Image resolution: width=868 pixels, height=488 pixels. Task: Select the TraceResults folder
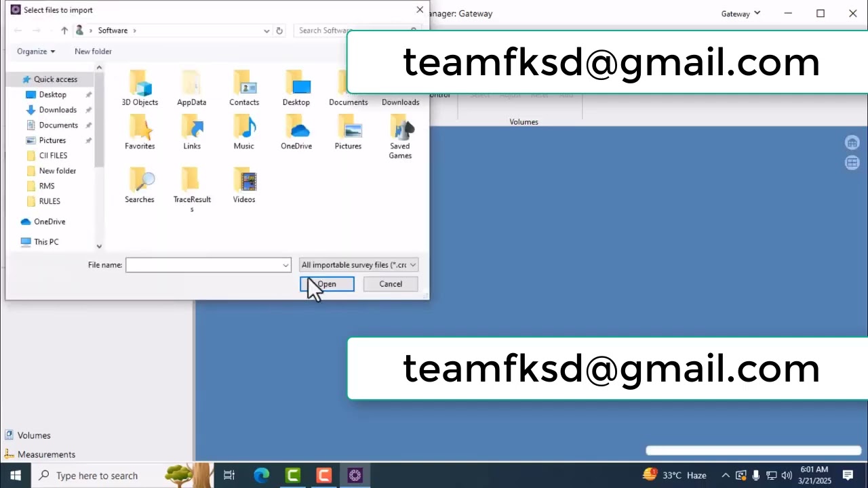point(192,190)
